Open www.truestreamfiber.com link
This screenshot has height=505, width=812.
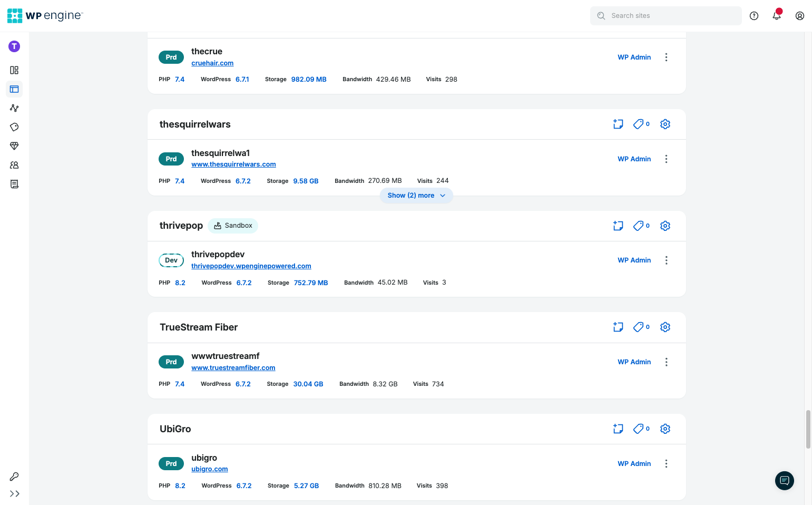(233, 367)
